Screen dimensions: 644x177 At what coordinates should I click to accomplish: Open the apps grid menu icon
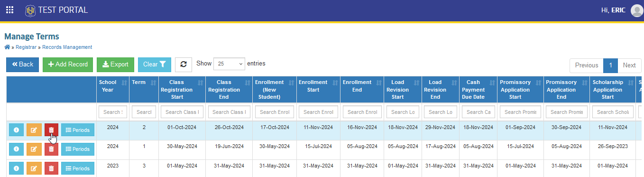pos(9,10)
